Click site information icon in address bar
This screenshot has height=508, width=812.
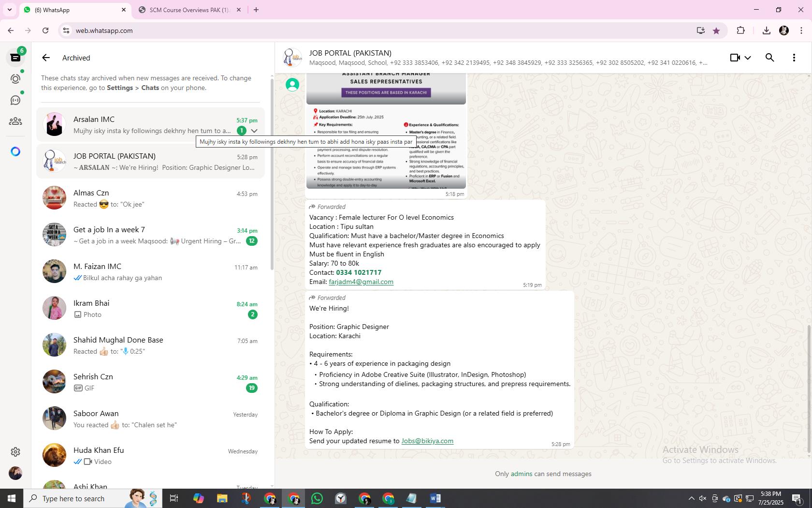66,30
